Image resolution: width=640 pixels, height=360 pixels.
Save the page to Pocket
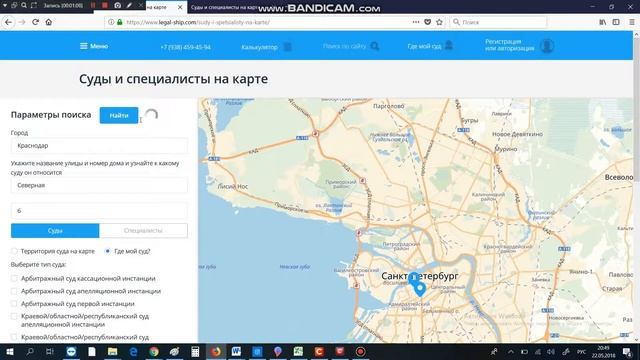click(427, 22)
